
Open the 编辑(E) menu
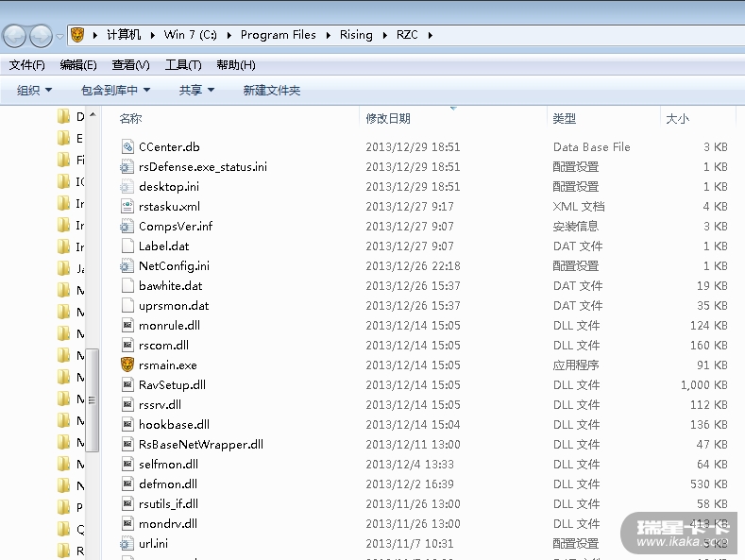tap(78, 65)
